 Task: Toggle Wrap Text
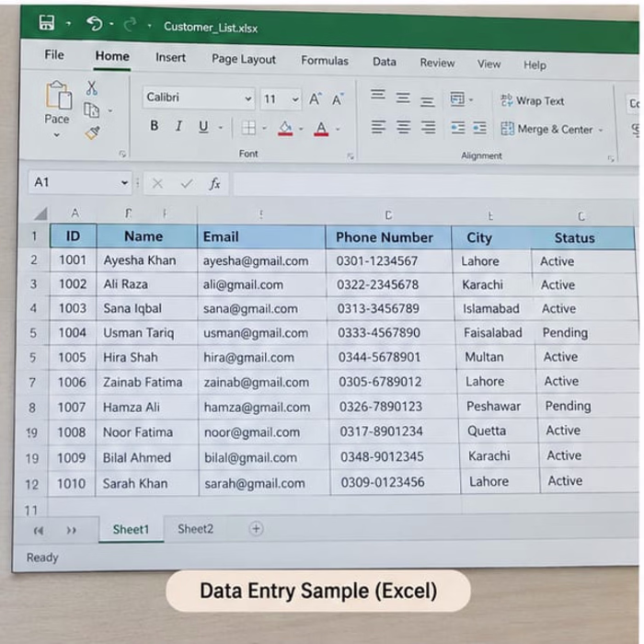[x=533, y=100]
